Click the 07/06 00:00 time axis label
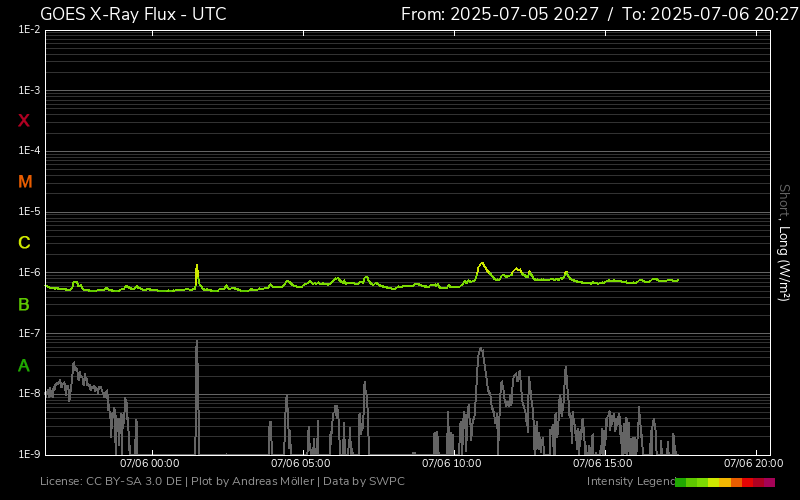This screenshot has height=500, width=800. pos(149,463)
